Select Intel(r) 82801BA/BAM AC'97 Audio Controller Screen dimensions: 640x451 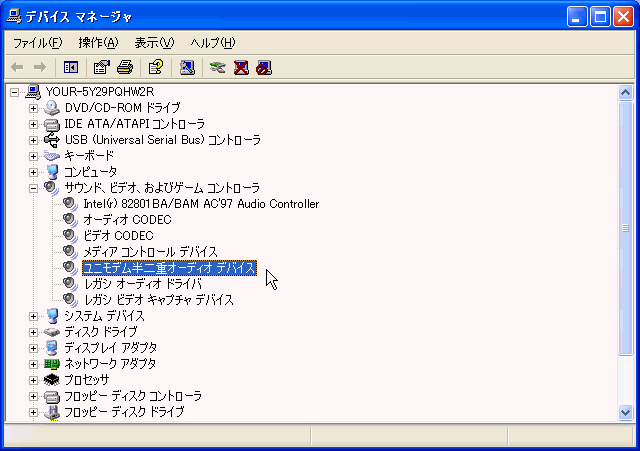[x=201, y=204]
